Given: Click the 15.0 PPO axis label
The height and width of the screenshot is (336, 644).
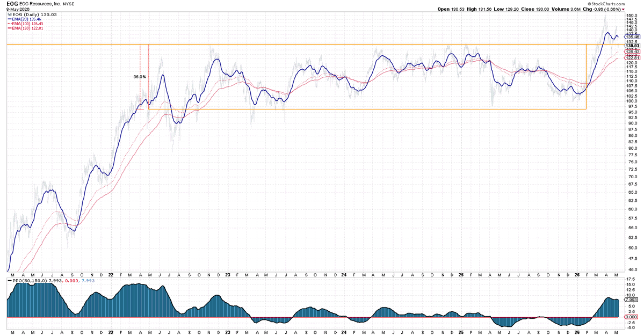Looking at the screenshot, I should click(631, 284).
